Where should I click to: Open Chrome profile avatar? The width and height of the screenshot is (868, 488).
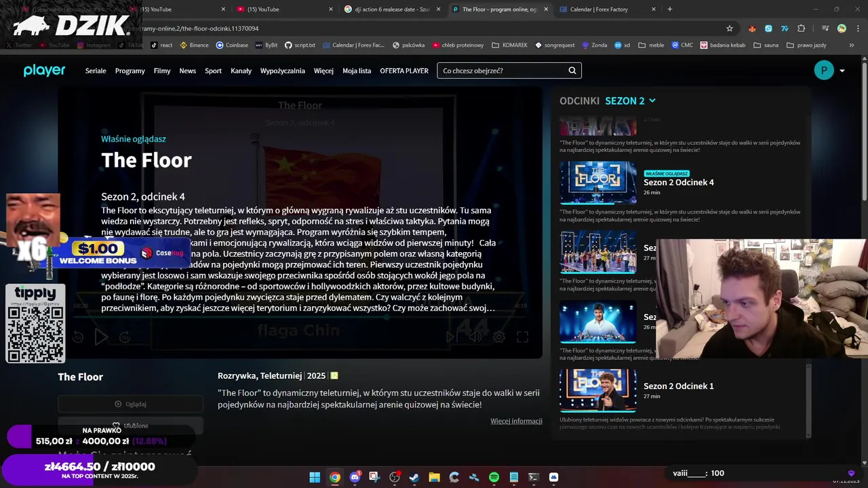click(842, 28)
